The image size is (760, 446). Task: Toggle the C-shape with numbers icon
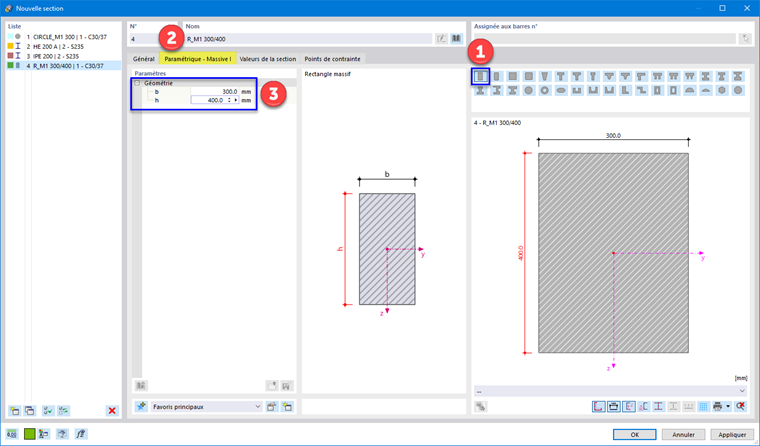(643, 406)
